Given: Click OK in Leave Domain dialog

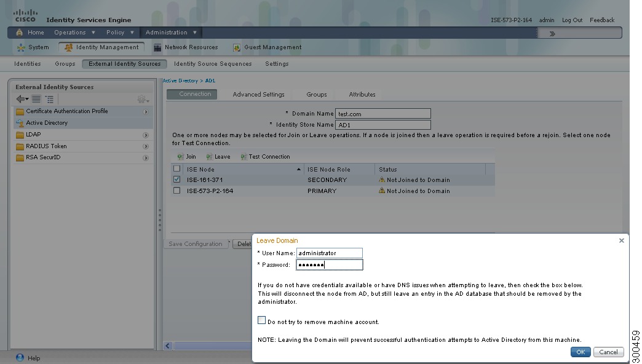Looking at the screenshot, I should pos(581,352).
